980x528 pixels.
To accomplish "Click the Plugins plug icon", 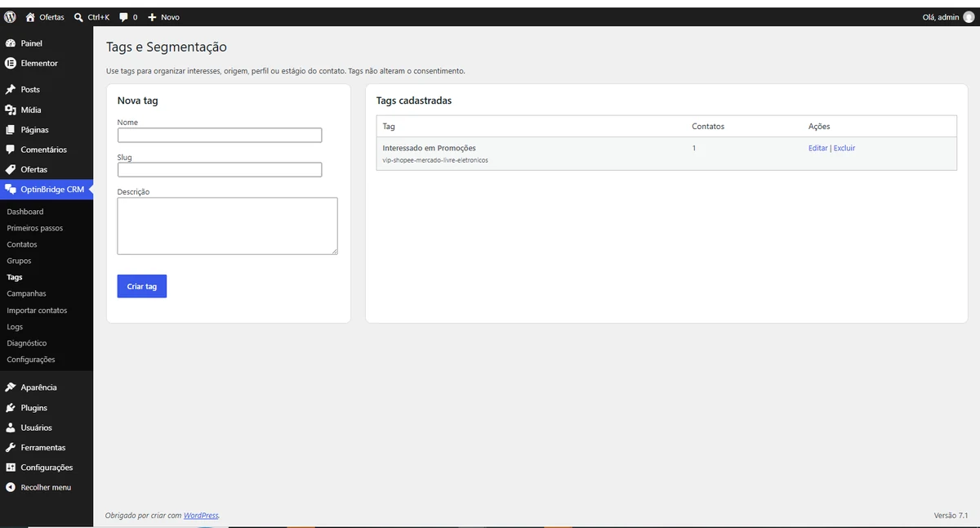I will pos(11,408).
